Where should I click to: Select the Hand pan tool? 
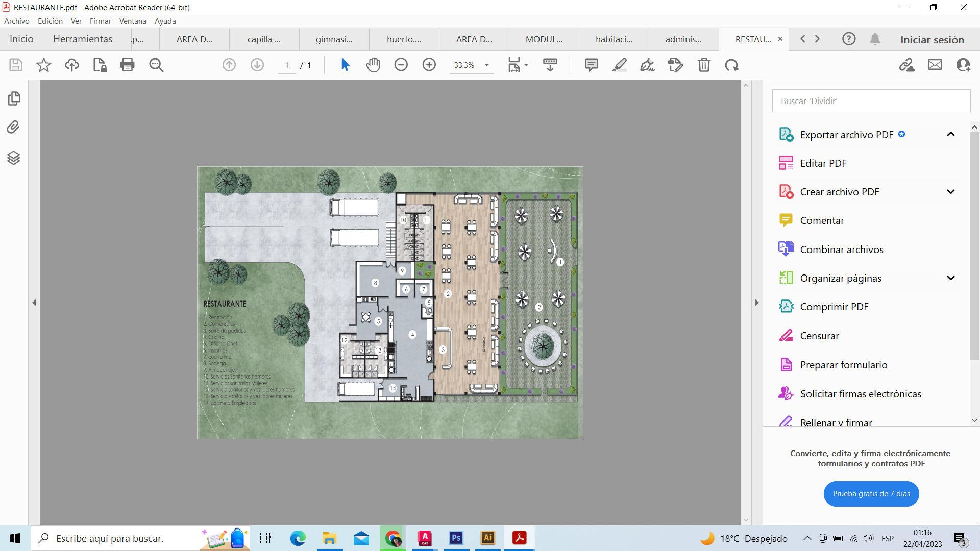373,65
